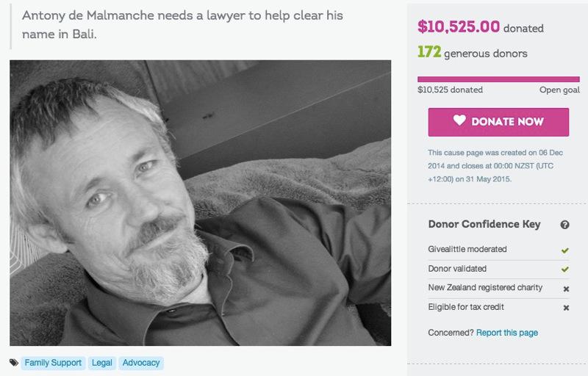Image resolution: width=588 pixels, height=376 pixels.
Task: Click the tag icon beside Family Support
Action: 14,362
